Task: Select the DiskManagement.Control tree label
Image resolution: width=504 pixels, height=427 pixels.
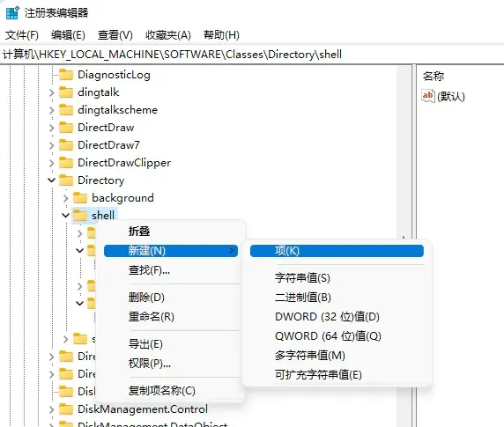Action: tap(143, 409)
